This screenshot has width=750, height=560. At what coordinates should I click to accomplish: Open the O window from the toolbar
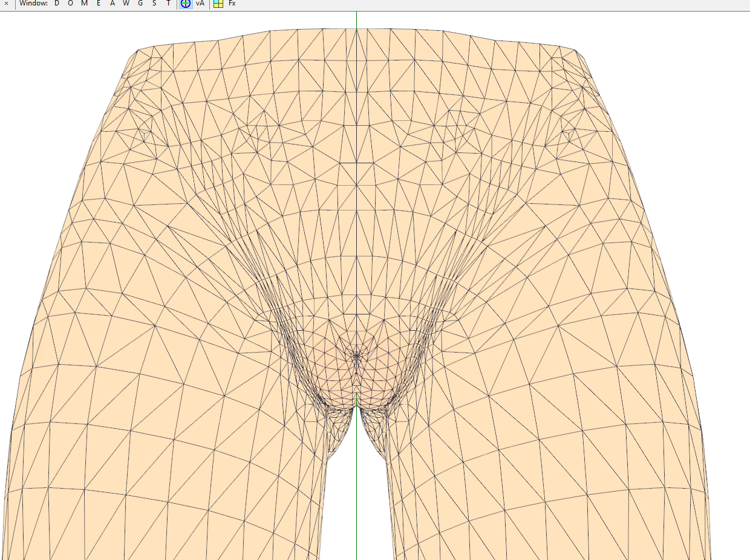pos(70,4)
